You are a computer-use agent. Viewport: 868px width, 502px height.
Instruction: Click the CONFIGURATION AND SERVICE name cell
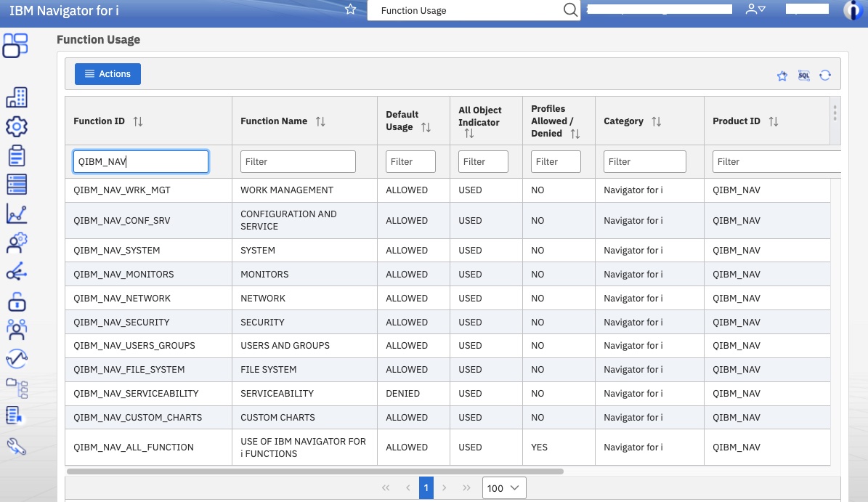[x=304, y=220]
